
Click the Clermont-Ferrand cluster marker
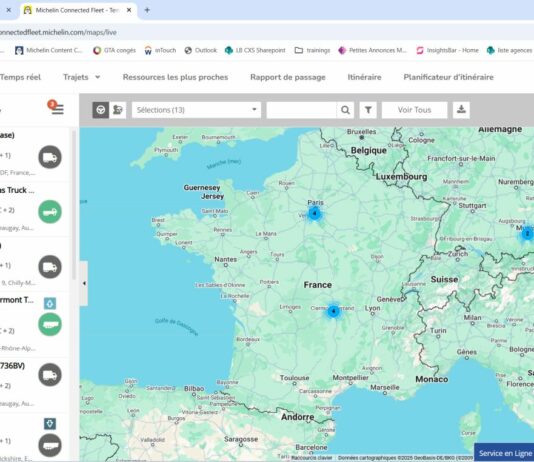[x=333, y=311]
